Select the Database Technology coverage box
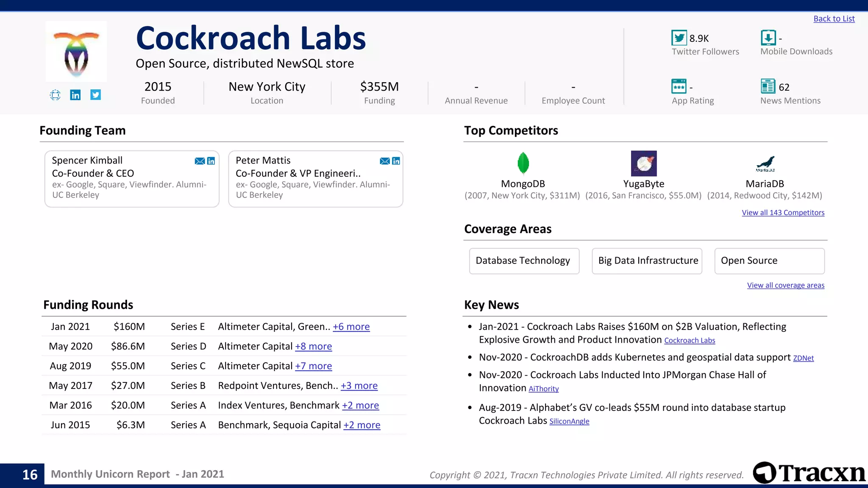The image size is (868, 488). (x=524, y=261)
